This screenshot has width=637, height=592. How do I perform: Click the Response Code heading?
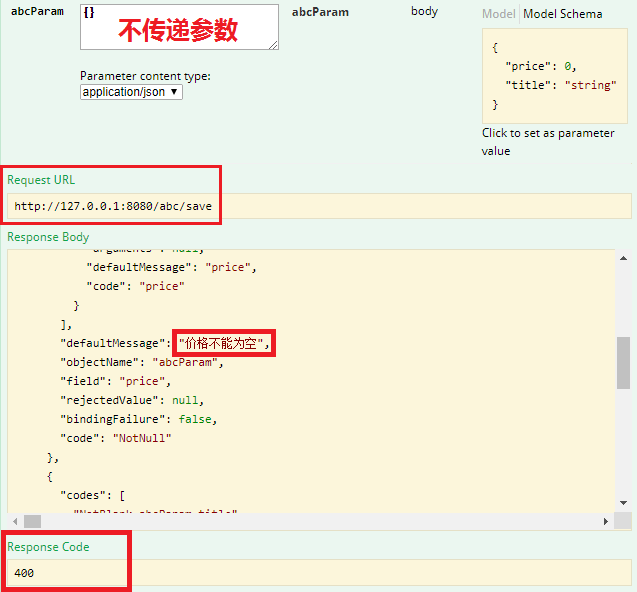pos(48,547)
